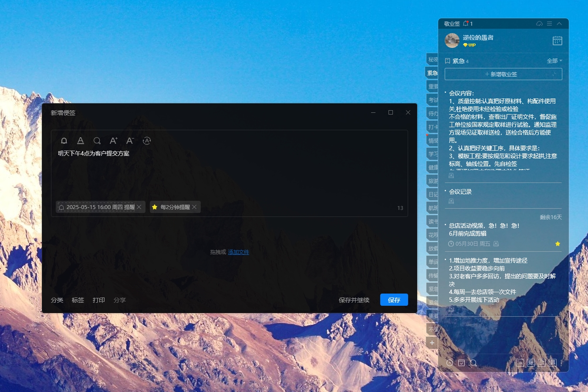Switch to the 读书 category tab
The width and height of the screenshot is (588, 392).
point(432,221)
